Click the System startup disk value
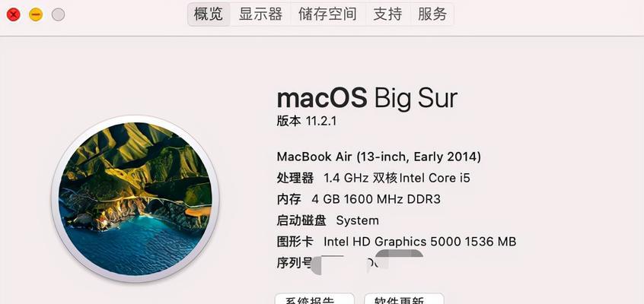Viewport: 644px width, 304px height. [x=357, y=220]
